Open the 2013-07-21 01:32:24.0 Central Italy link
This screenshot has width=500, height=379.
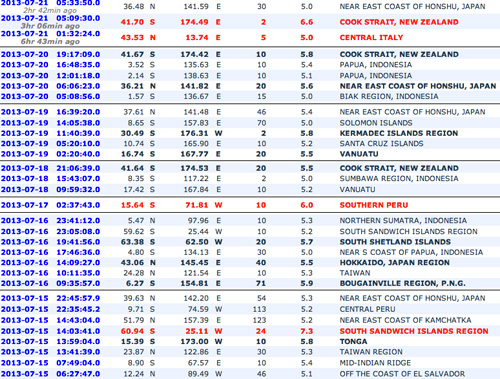[50, 34]
